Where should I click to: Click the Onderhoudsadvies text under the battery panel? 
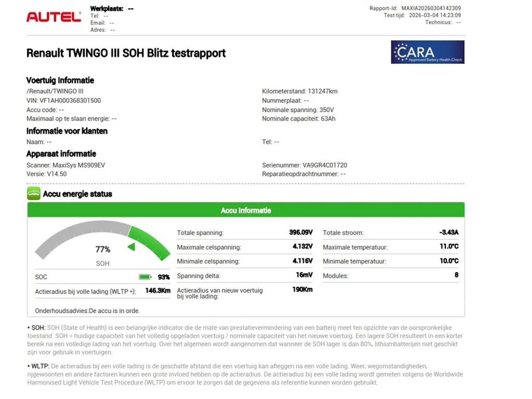click(x=87, y=311)
